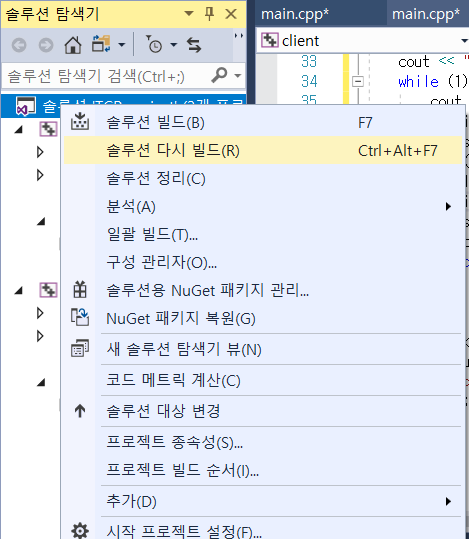Image resolution: width=469 pixels, height=539 pixels.
Task: Click Sync with Active Document arrows icon
Action: click(x=194, y=45)
